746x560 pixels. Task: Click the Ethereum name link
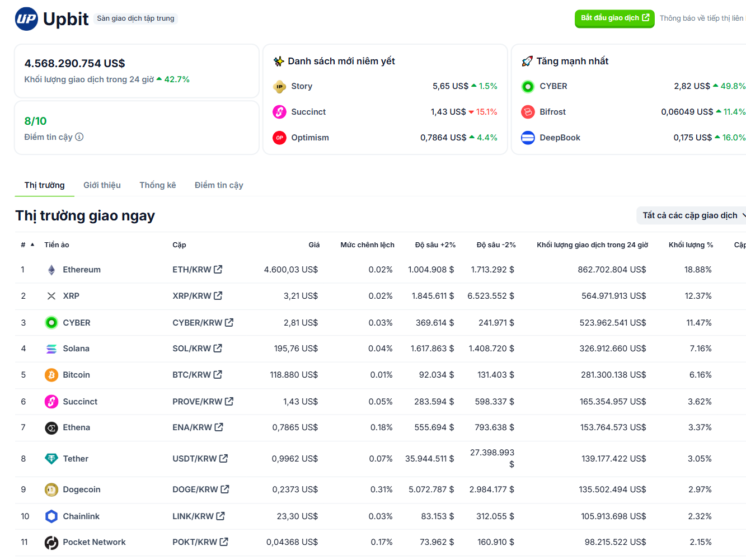click(82, 270)
